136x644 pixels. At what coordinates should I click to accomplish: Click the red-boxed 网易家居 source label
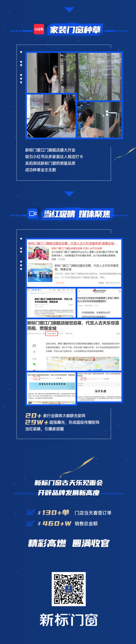point(52,333)
